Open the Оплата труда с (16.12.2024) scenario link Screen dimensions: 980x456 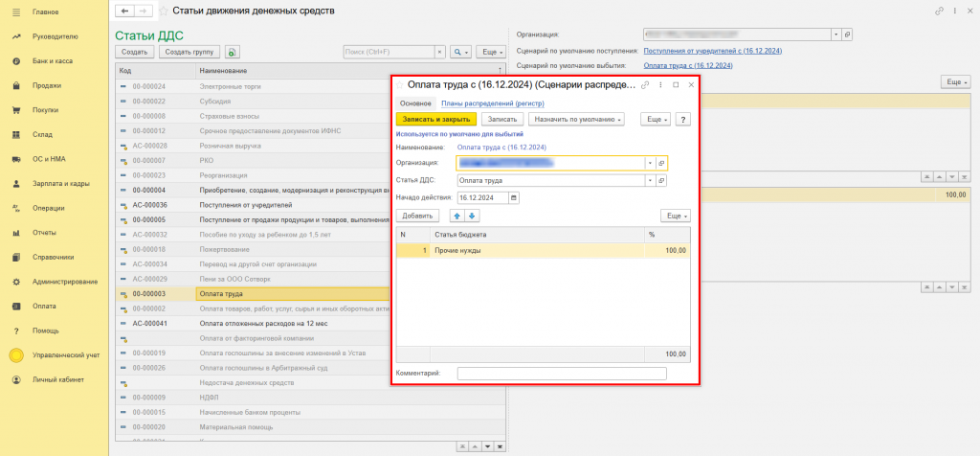coord(688,65)
